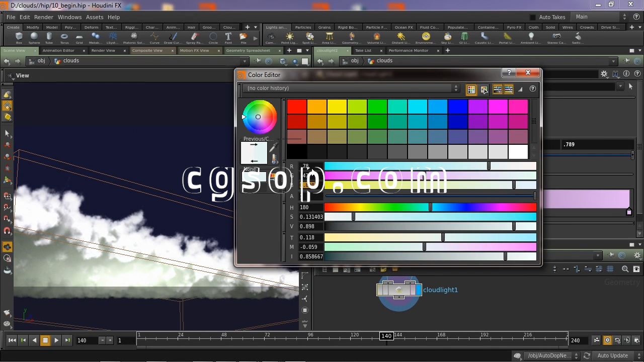This screenshot has height=362, width=644.
Task: Open the Windows menu
Action: pyautogui.click(x=69, y=17)
